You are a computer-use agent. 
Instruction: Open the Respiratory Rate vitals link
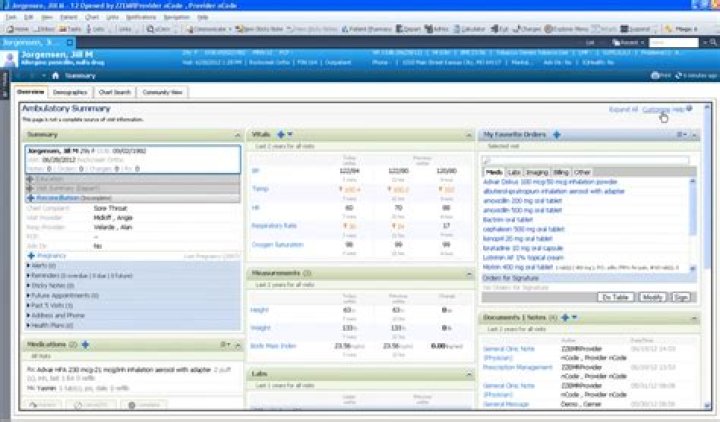[274, 226]
